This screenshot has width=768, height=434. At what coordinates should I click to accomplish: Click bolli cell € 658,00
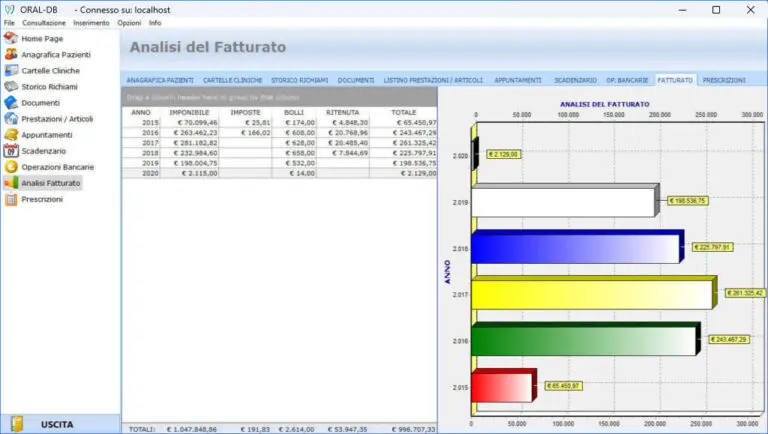pyautogui.click(x=294, y=153)
